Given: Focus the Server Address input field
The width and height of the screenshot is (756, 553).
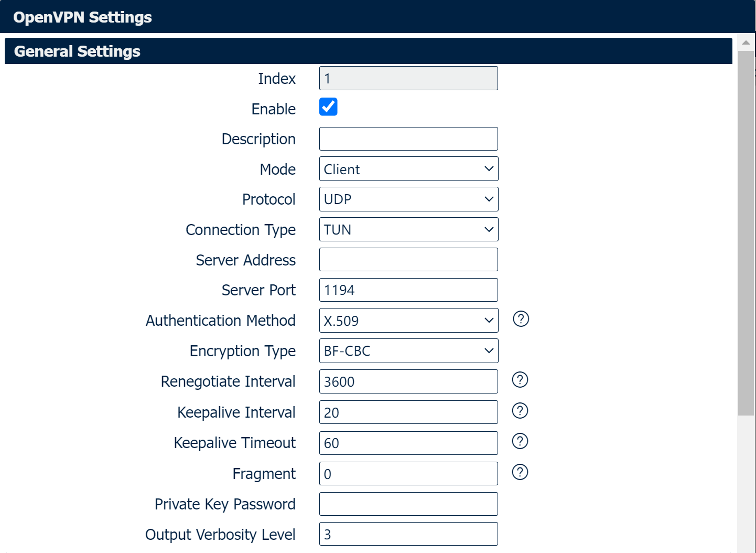Looking at the screenshot, I should pos(408,260).
